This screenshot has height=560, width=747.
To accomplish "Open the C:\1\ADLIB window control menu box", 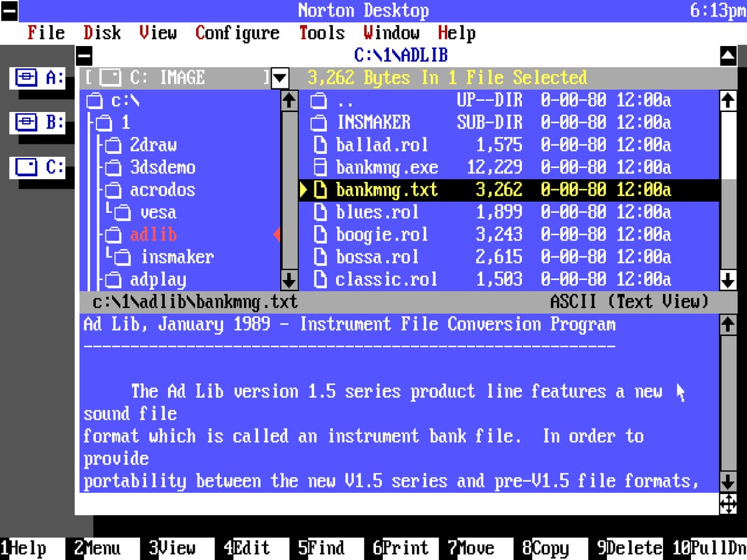I will click(x=84, y=55).
